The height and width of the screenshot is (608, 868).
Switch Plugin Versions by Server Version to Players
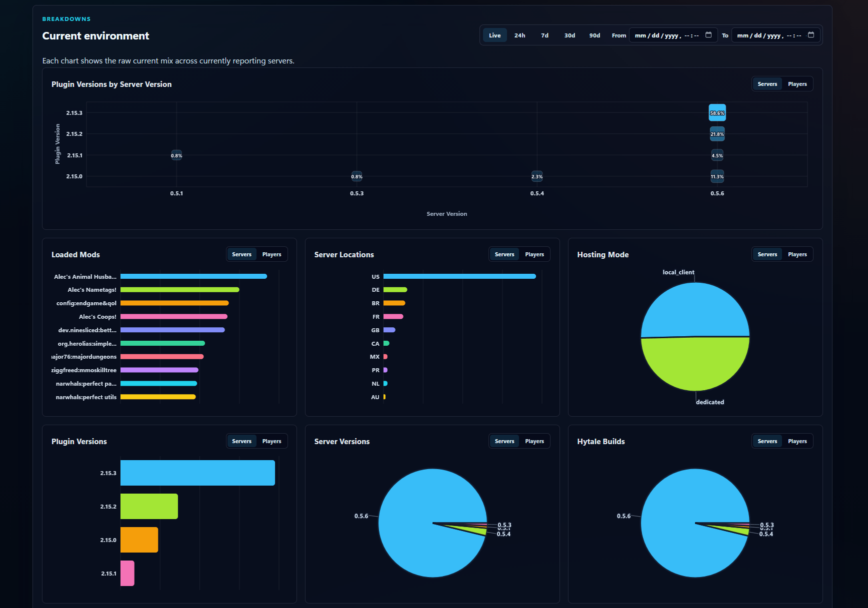coord(797,84)
